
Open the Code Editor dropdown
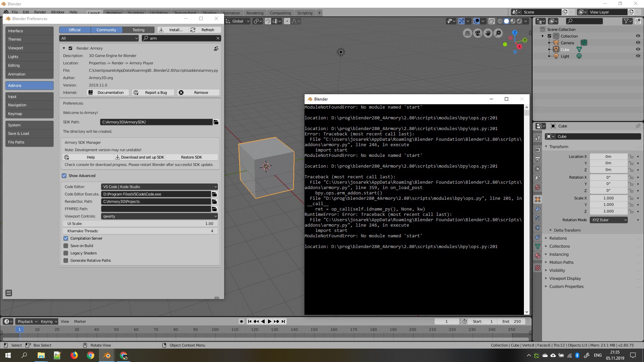159,187
